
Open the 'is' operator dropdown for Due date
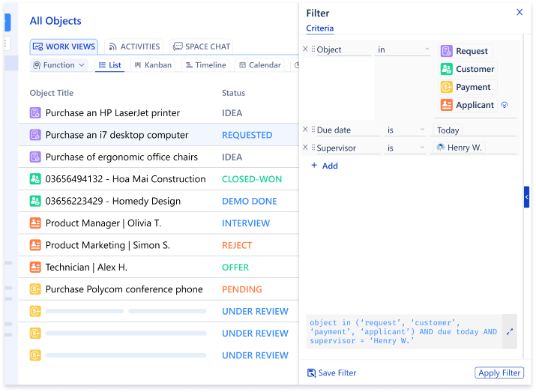click(405, 130)
